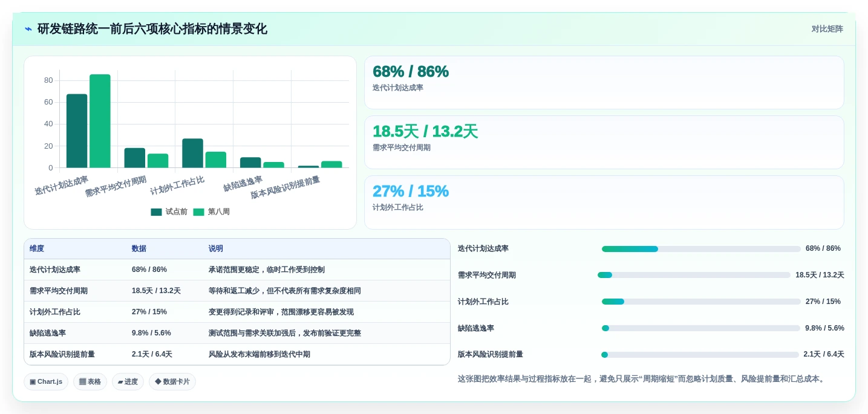This screenshot has width=868, height=414.
Task: Click the 缺陷逃逸率 progress bar
Action: click(701, 328)
